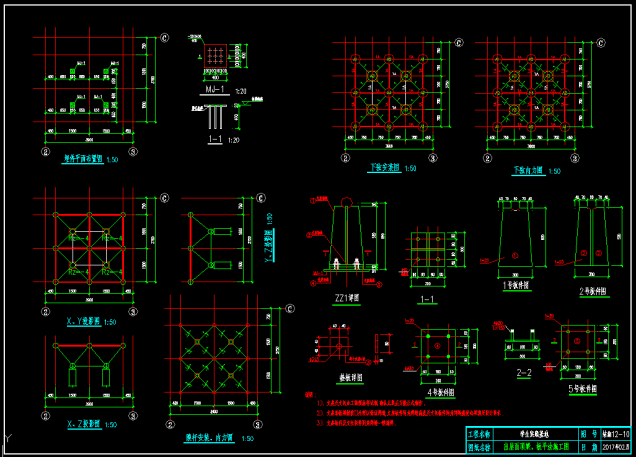Click the MJ-1 detail title label
The image size is (636, 457).
pyautogui.click(x=212, y=90)
